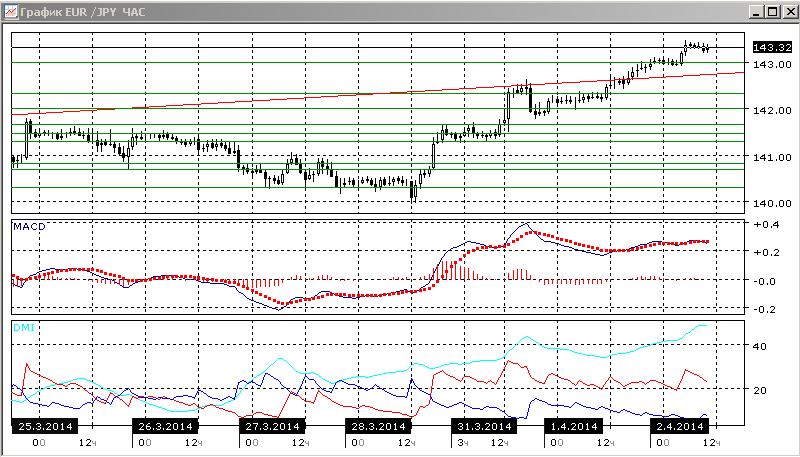Viewport: 800px width, 457px height.
Task: Click the window title text EUR/JPY
Action: coord(85,12)
